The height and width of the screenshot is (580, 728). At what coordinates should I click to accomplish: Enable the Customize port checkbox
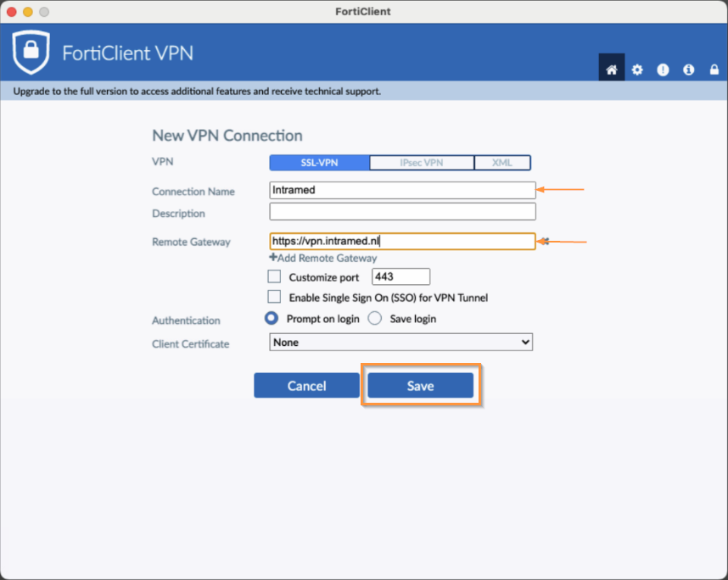pos(274,276)
